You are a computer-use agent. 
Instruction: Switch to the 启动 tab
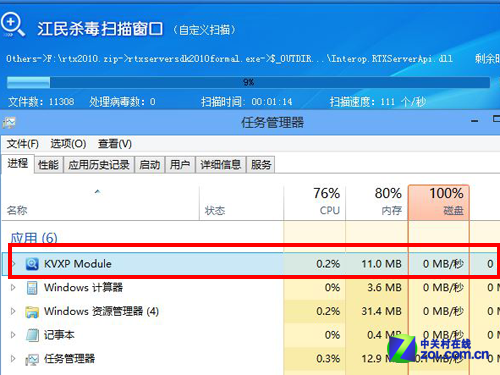pyautogui.click(x=150, y=165)
